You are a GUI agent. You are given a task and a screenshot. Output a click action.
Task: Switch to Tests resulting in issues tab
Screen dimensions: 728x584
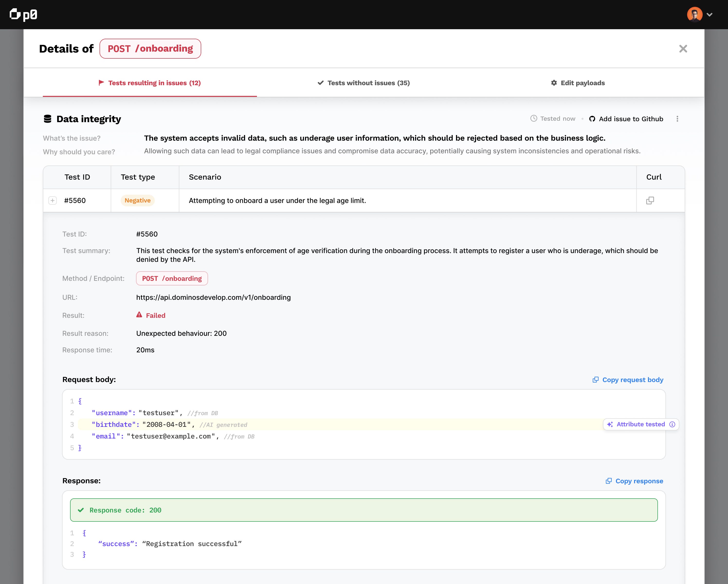(150, 83)
